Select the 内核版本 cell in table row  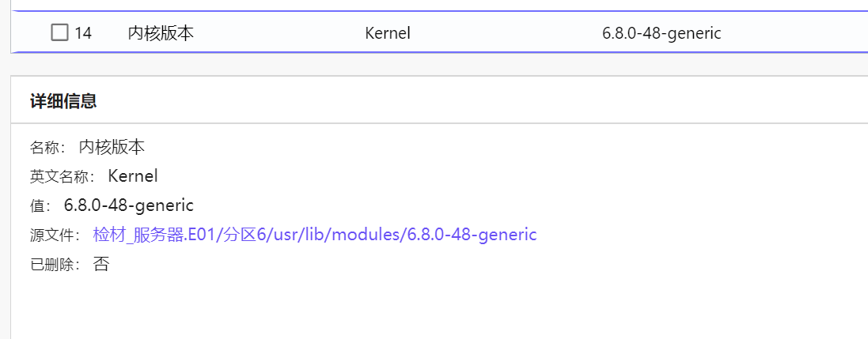point(161,33)
